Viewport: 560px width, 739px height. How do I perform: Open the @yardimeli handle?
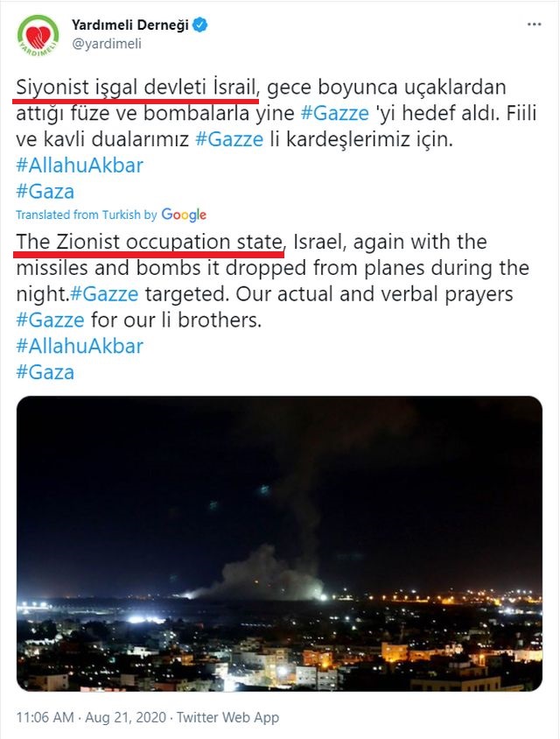click(x=106, y=43)
